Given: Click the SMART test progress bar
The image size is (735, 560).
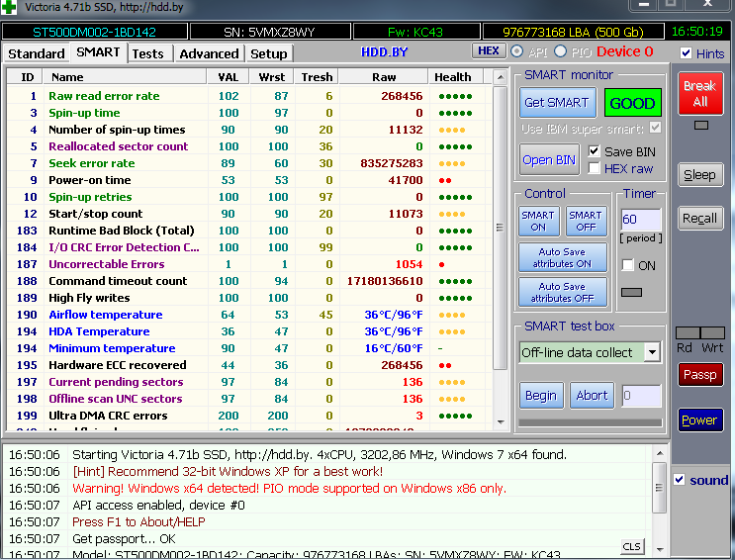Looking at the screenshot, I should pos(591,422).
